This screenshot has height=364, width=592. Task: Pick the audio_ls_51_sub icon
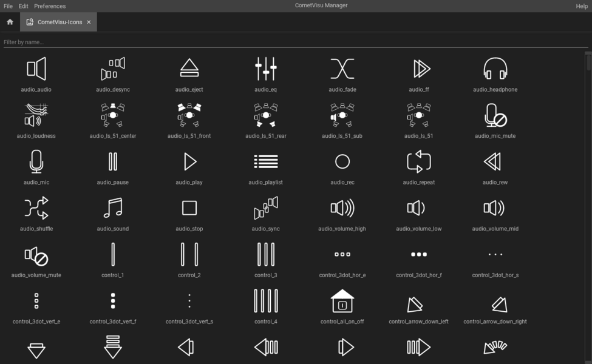pos(342,115)
